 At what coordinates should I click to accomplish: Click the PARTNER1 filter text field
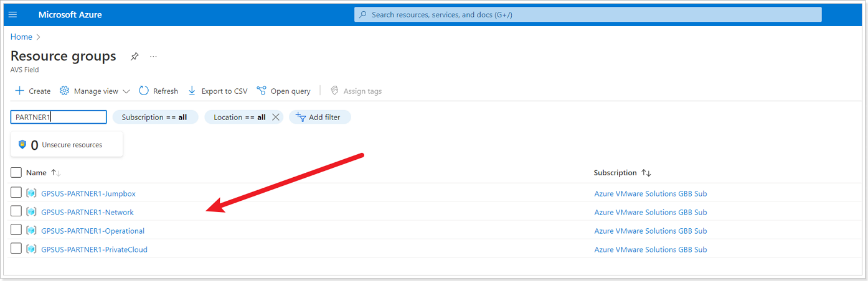(59, 117)
